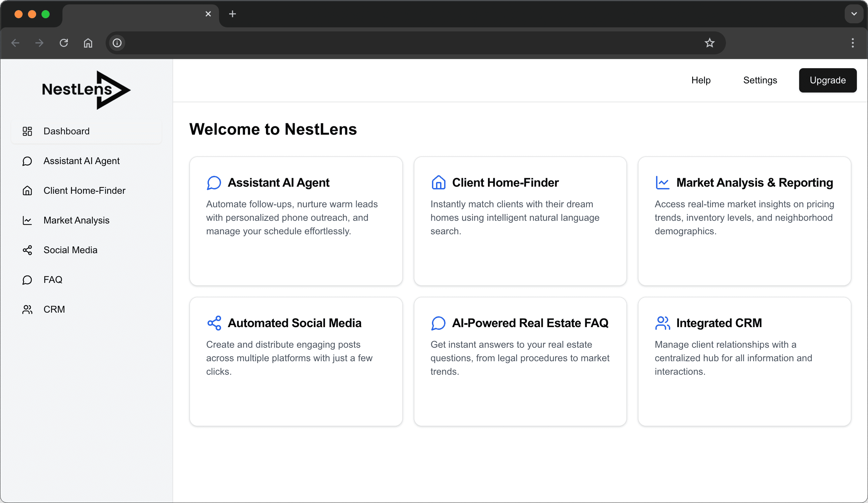The image size is (868, 503).
Task: Click the Welcome to NestLens heading
Action: 273,129
